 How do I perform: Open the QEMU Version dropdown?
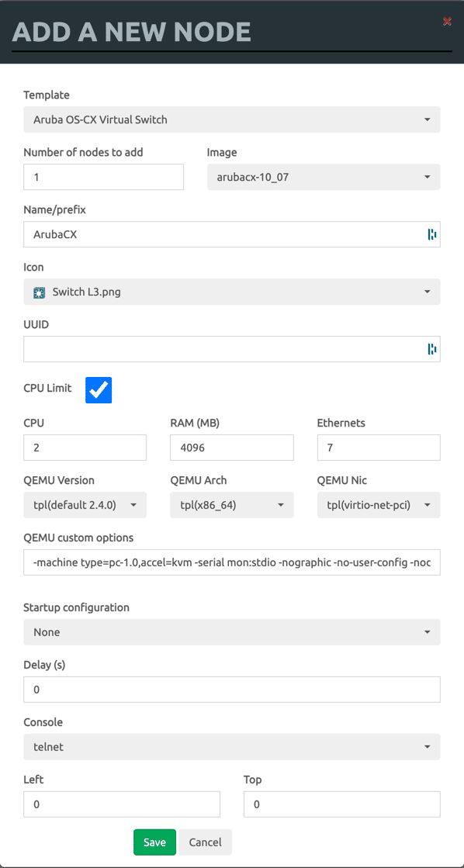click(x=85, y=505)
